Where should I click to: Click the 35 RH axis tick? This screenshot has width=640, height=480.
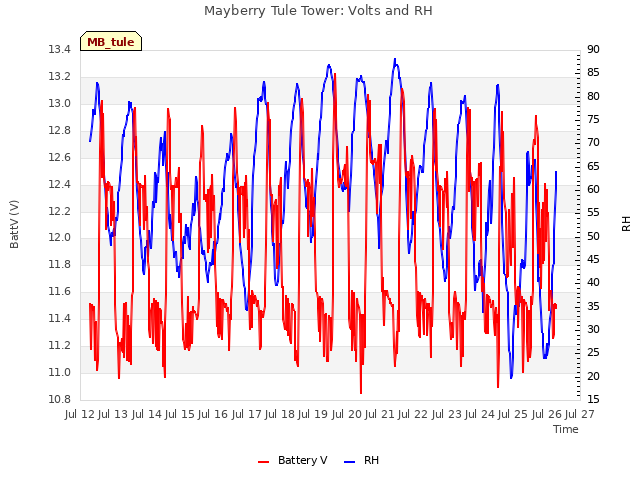[593, 306]
